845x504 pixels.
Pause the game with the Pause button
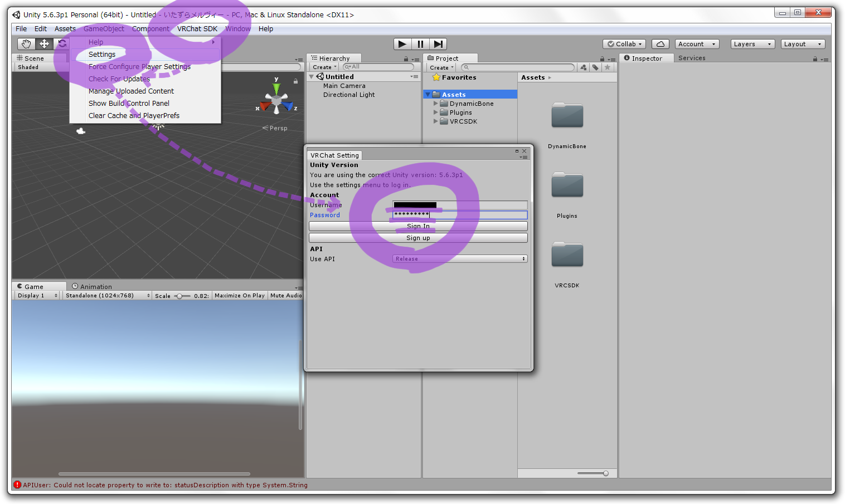420,44
